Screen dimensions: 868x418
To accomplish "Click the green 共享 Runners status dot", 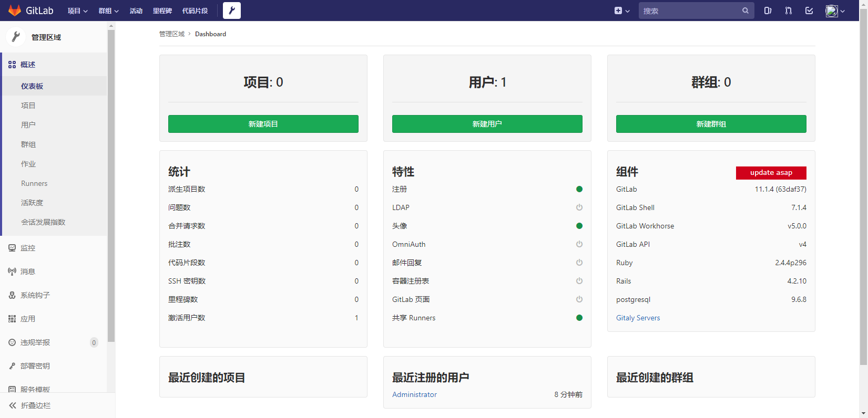I will [579, 318].
